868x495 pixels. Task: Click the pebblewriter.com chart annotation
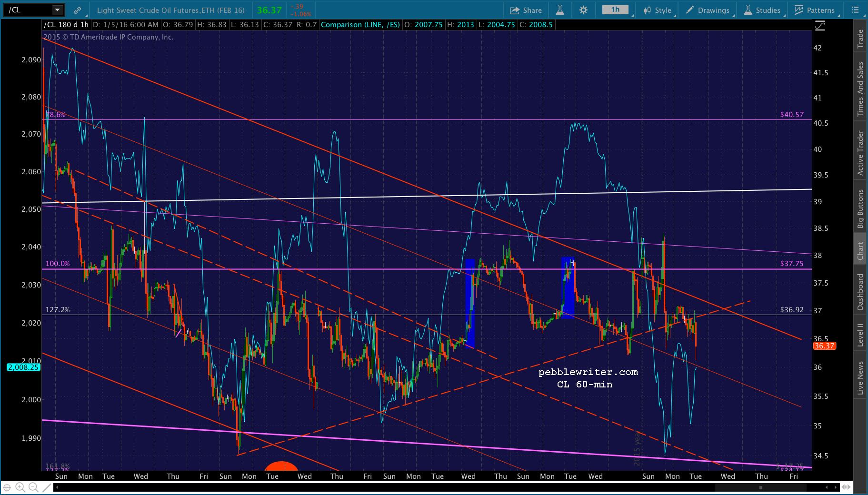(588, 372)
